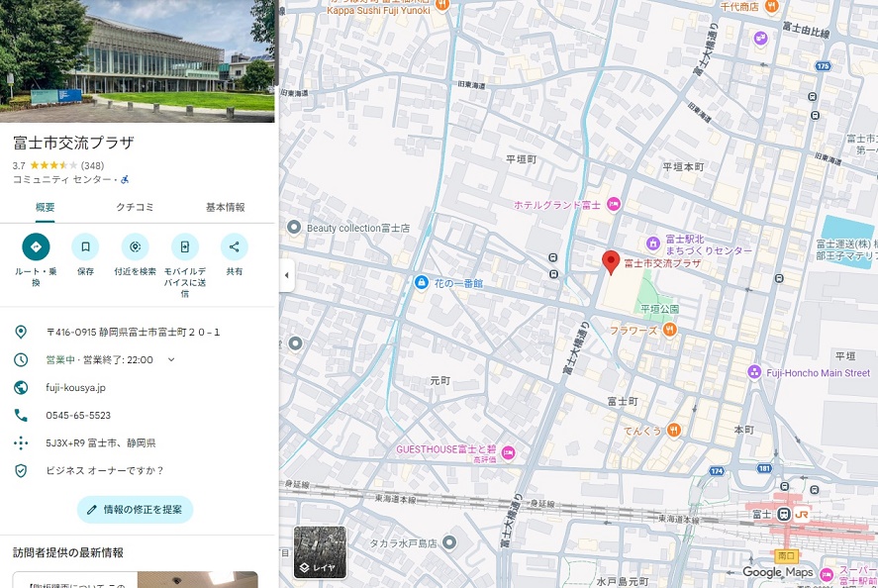Click the address 〒416-0915 静岡県富士市富士町
This screenshot has height=588, width=878.
click(133, 332)
